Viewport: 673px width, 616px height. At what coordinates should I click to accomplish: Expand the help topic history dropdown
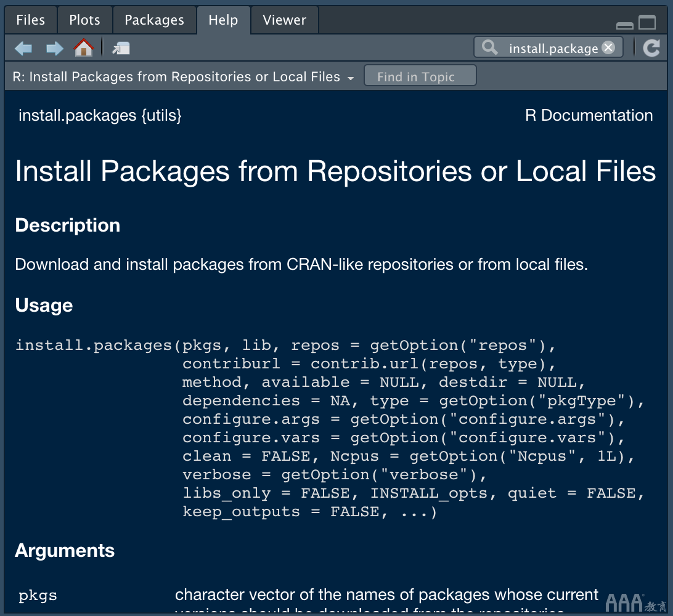tap(351, 78)
